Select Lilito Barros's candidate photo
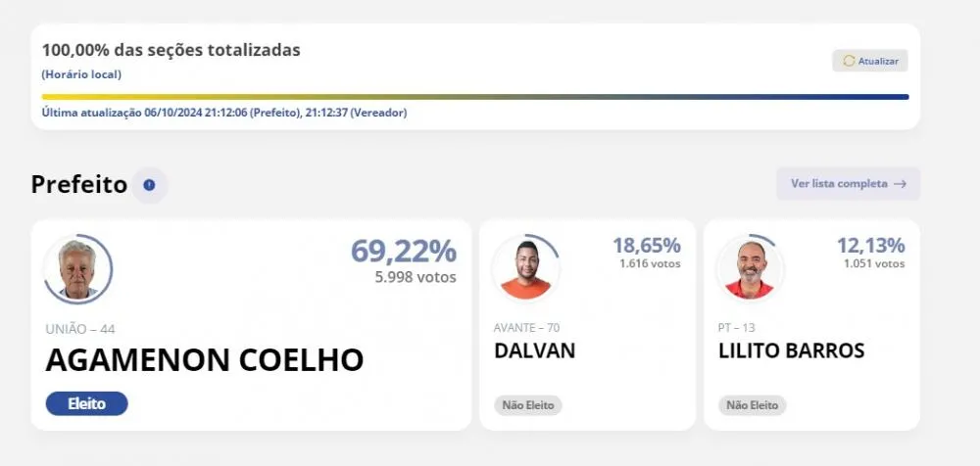This screenshot has height=466, width=980. pos(750,269)
